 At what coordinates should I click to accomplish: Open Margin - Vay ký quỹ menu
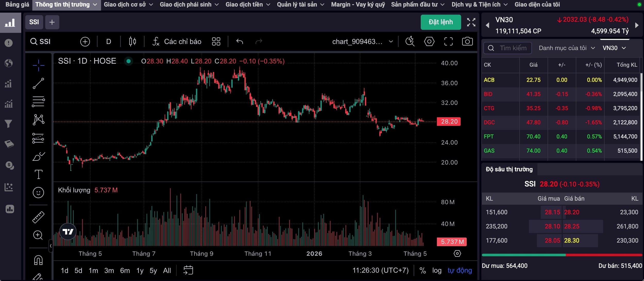coord(358,5)
